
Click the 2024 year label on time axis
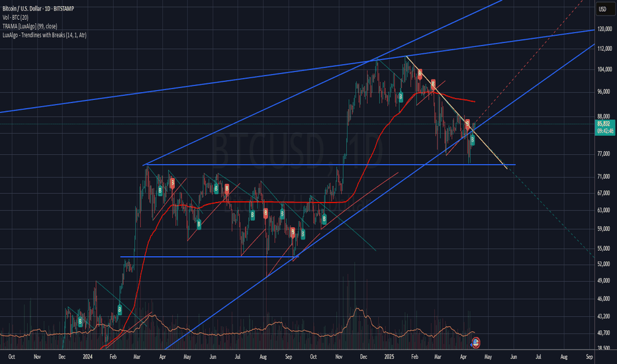point(87,357)
